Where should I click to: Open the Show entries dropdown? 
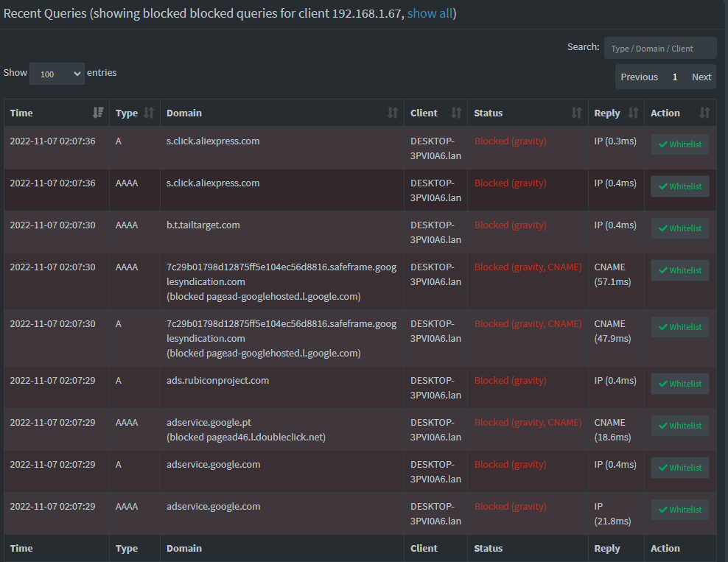[57, 73]
